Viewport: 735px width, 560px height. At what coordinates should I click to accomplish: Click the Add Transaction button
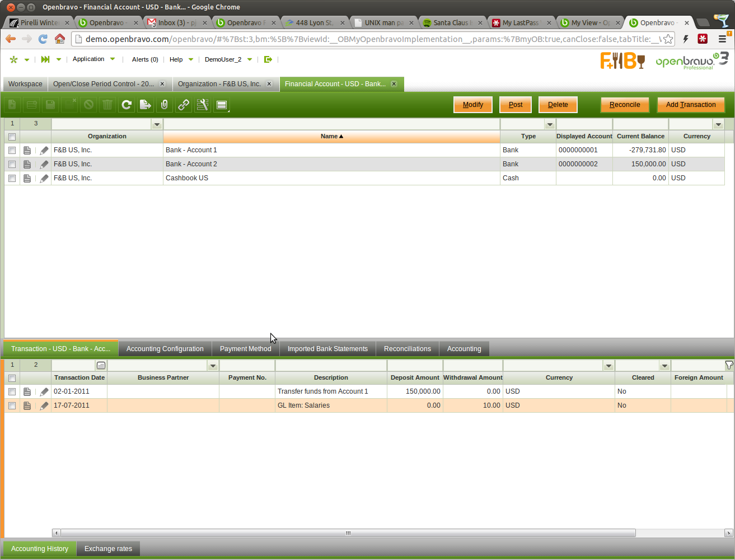[691, 105]
